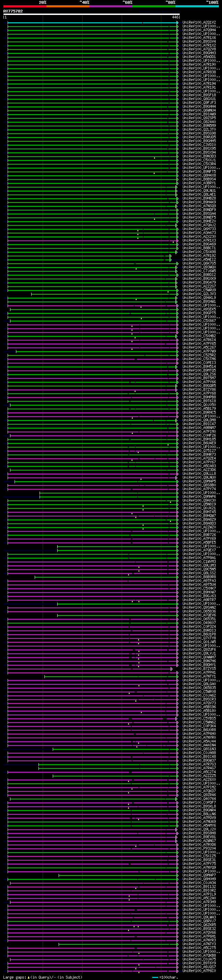The height and width of the screenshot is (980, 222).
Task: Select the UniRef100_A7QZE4 label
Action: pyautogui.click(x=199, y=459)
